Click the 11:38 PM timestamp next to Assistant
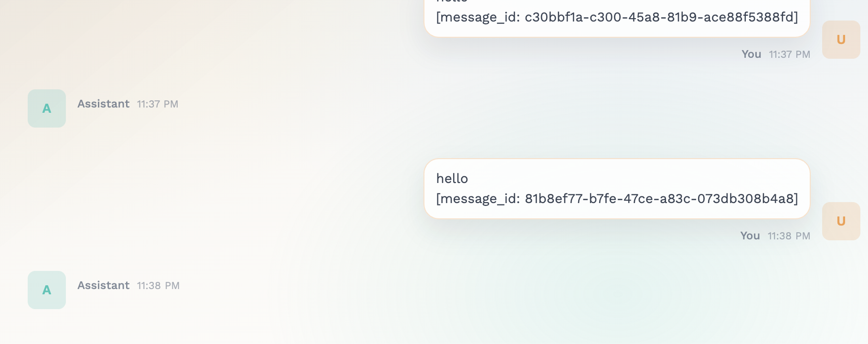The width and height of the screenshot is (868, 344). tap(158, 286)
